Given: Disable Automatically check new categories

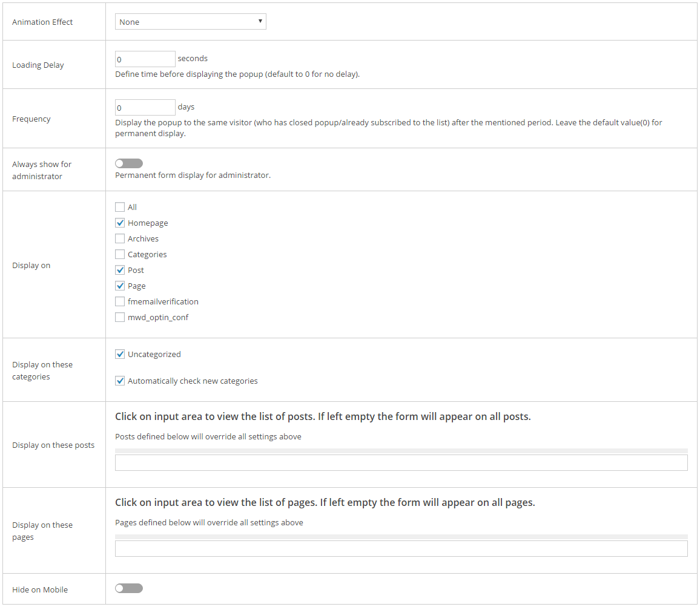Looking at the screenshot, I should 120,381.
